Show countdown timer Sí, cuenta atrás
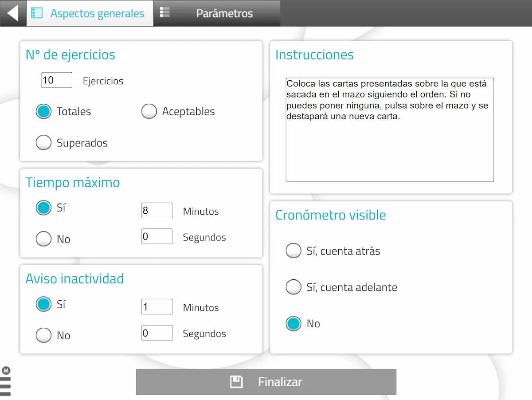The width and height of the screenshot is (532, 400). pos(293,251)
